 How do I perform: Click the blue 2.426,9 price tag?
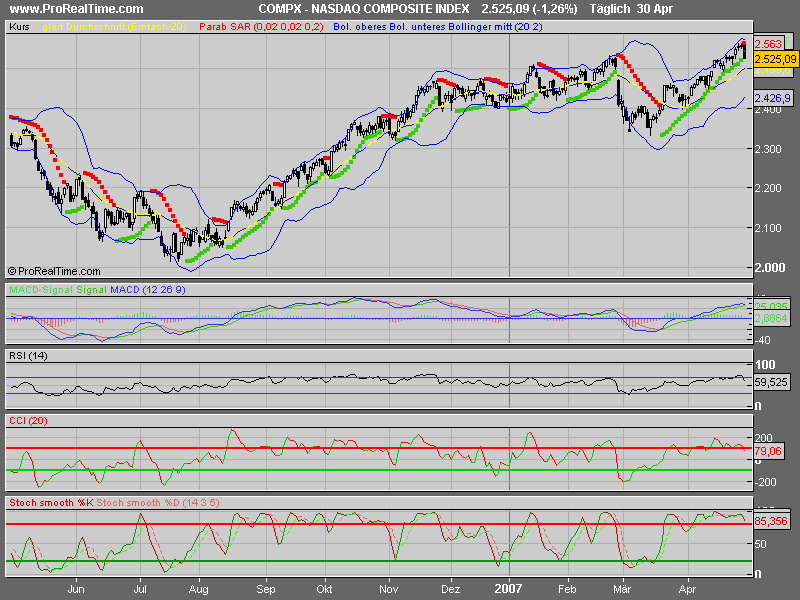coord(773,98)
